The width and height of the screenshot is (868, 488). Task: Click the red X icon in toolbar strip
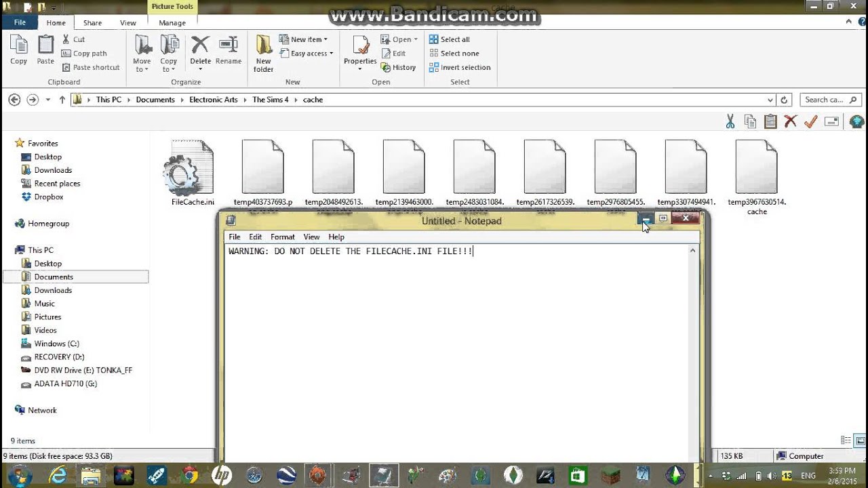pos(790,121)
